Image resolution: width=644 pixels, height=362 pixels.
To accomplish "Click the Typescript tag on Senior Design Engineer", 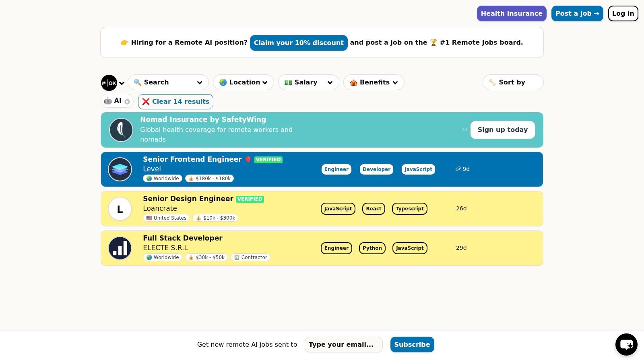I will [410, 209].
